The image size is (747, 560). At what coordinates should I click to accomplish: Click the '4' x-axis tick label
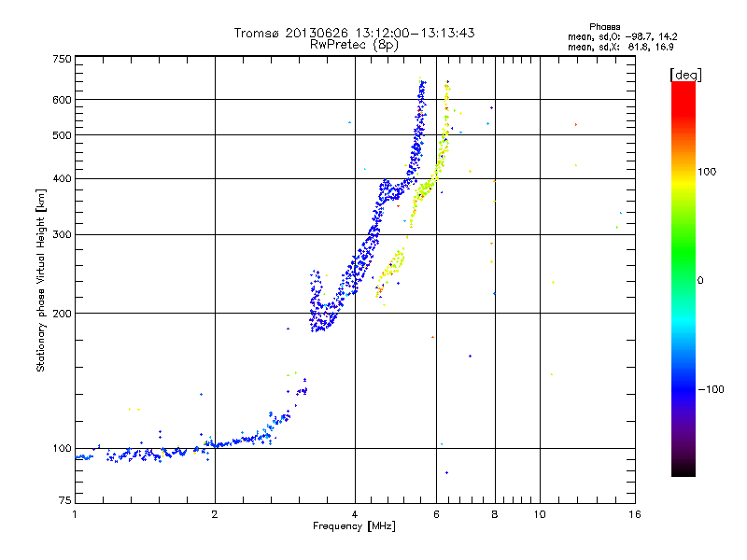tap(355, 514)
